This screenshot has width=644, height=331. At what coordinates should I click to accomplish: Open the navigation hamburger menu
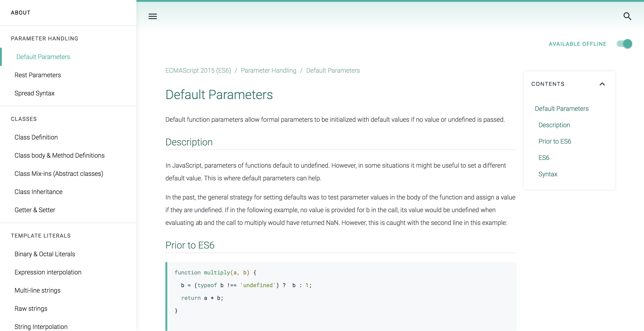pos(152,16)
